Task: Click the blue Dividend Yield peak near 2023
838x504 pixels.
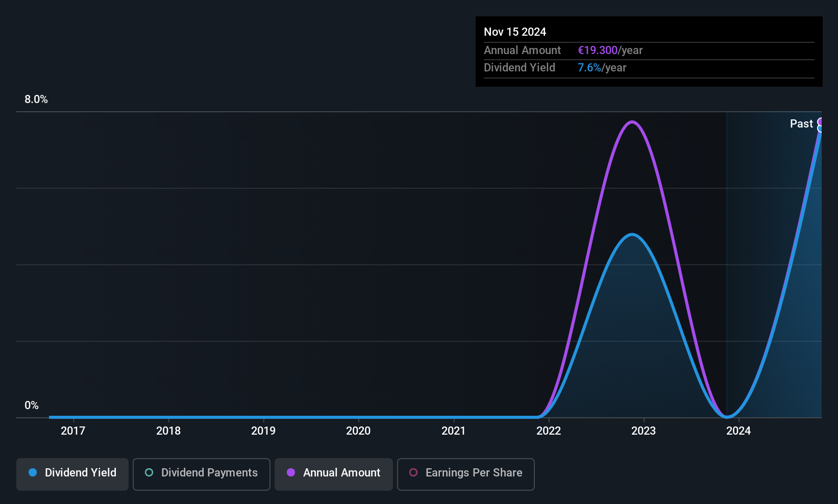Action: pyautogui.click(x=632, y=235)
